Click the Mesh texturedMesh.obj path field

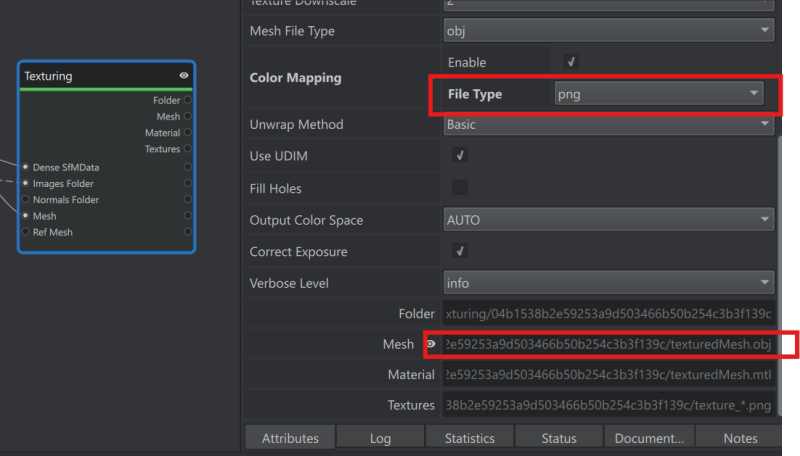point(609,344)
